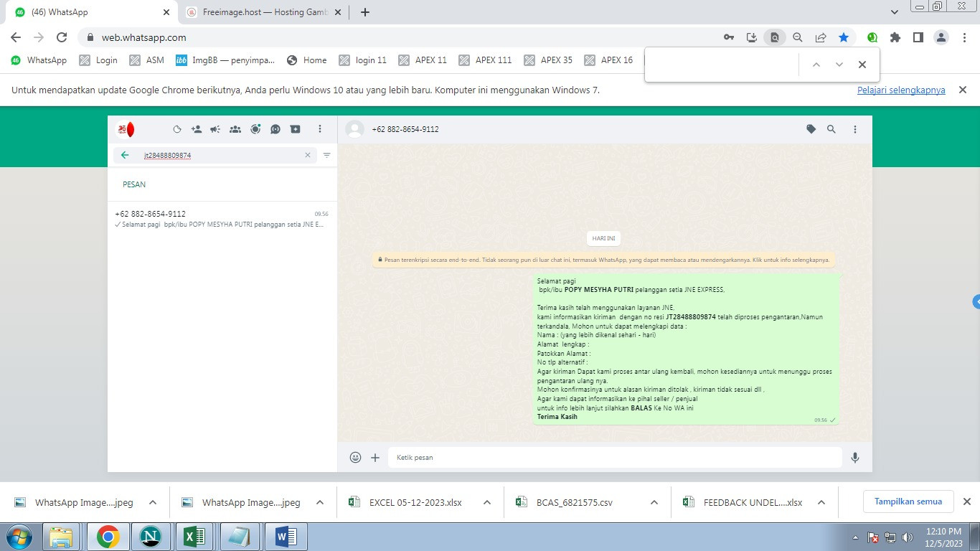980x551 pixels.
Task: Open the ASM bookmark
Action: coord(147,60)
